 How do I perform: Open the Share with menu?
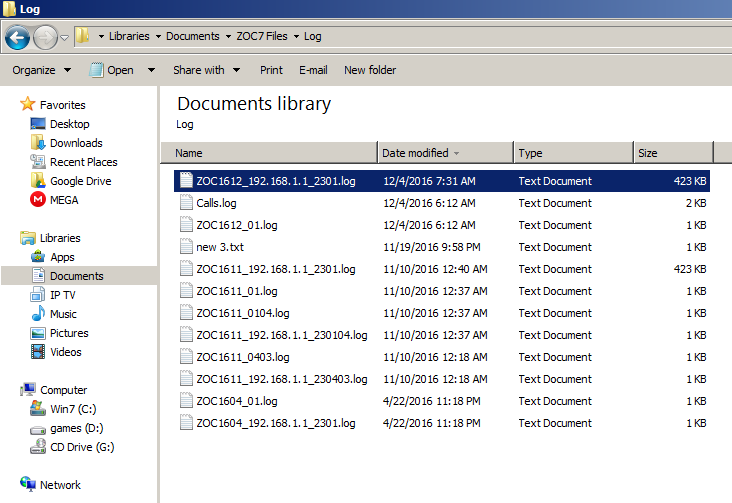coord(206,70)
